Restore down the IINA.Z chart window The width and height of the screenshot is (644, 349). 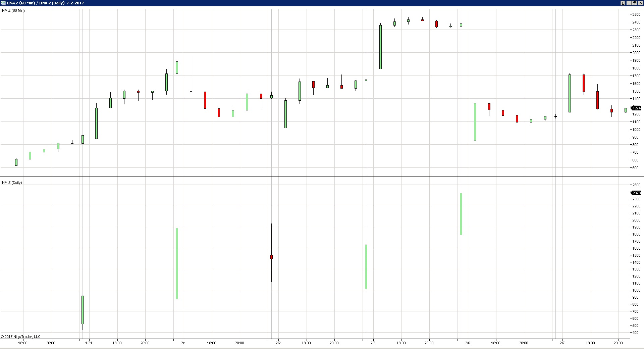pos(634,3)
